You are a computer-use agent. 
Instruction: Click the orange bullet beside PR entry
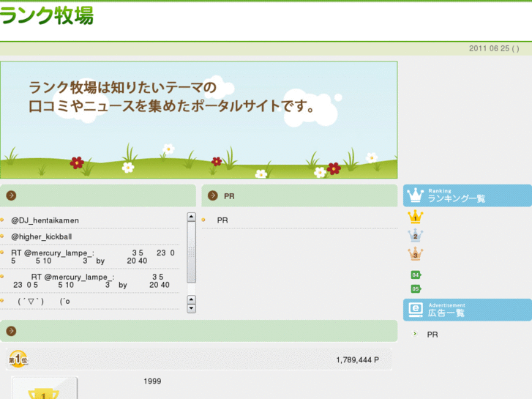(203, 220)
